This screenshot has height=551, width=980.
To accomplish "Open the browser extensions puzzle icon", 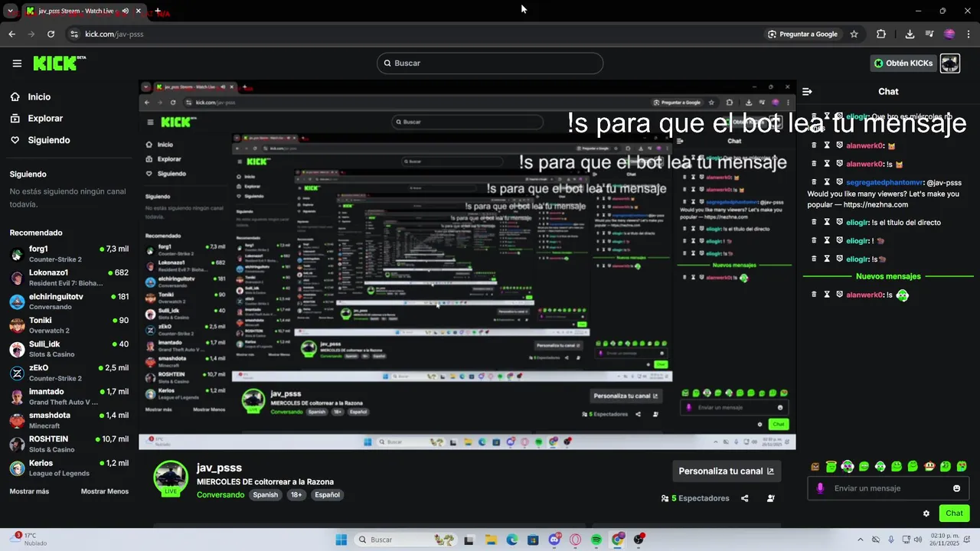I will (881, 34).
